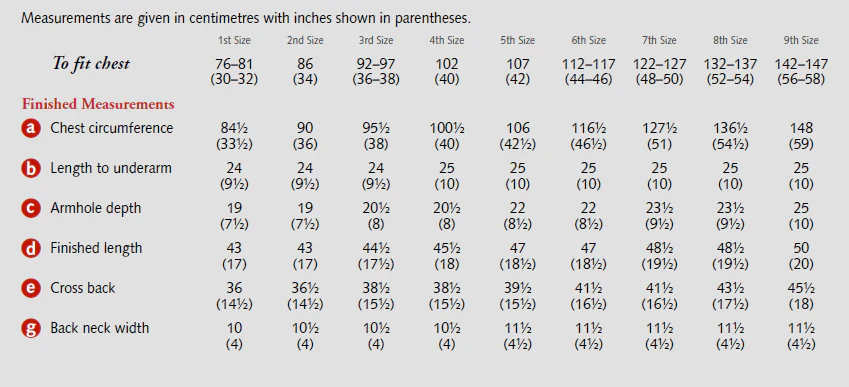Select the Cross back label
The height and width of the screenshot is (387, 849).
(83, 288)
